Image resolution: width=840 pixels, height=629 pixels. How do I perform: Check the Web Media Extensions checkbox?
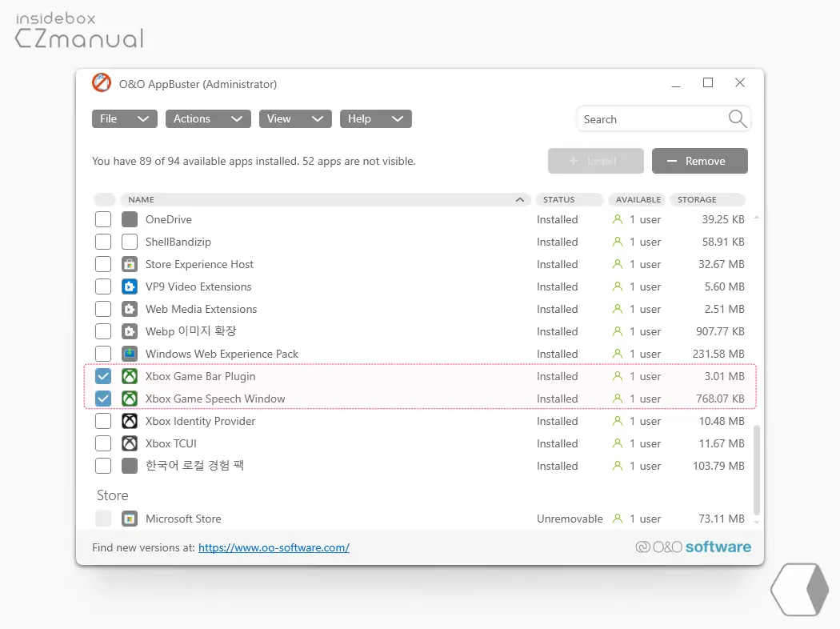click(103, 309)
